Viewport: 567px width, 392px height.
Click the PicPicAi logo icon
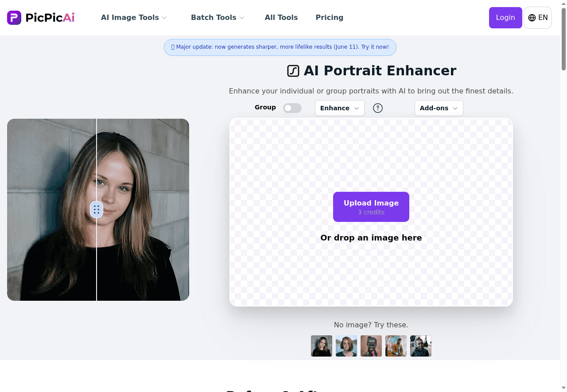click(x=14, y=17)
